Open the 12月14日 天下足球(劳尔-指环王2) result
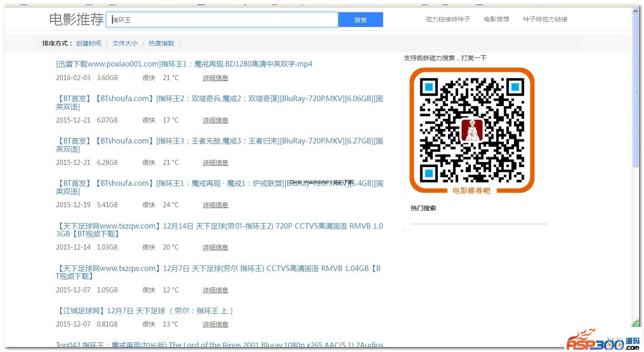This screenshot has width=644, height=352. coord(219,230)
